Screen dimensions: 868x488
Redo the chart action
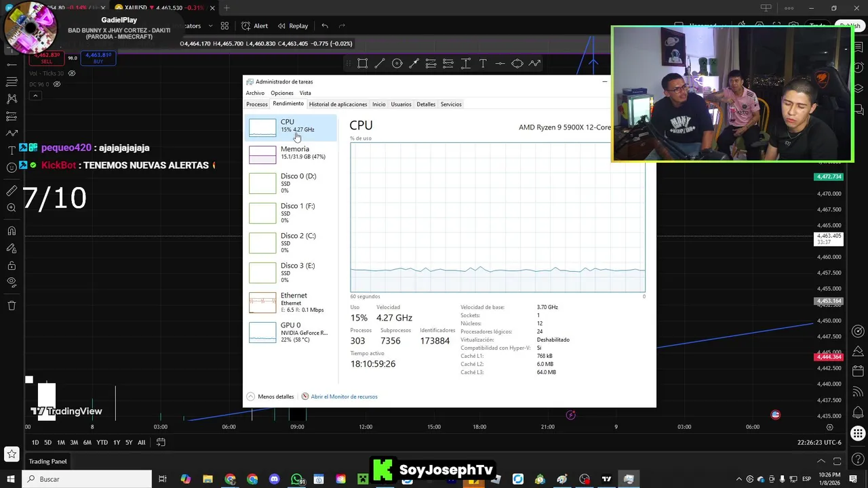(x=342, y=26)
